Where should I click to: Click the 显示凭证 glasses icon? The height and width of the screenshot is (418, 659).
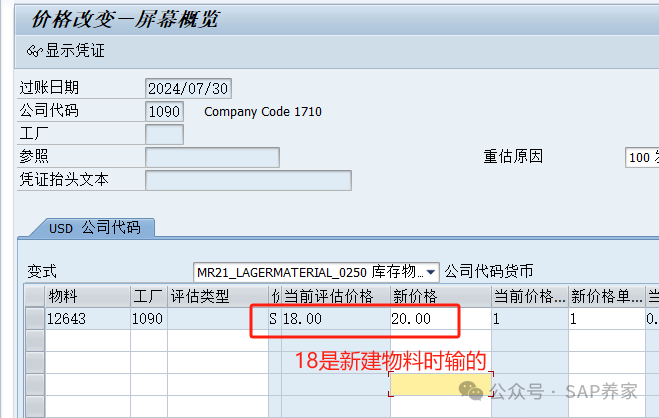[34, 51]
